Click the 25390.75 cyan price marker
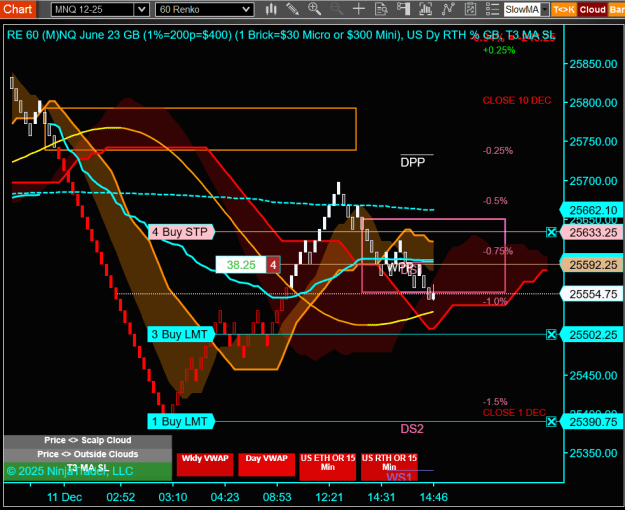This screenshot has height=510, width=625. pyautogui.click(x=592, y=422)
